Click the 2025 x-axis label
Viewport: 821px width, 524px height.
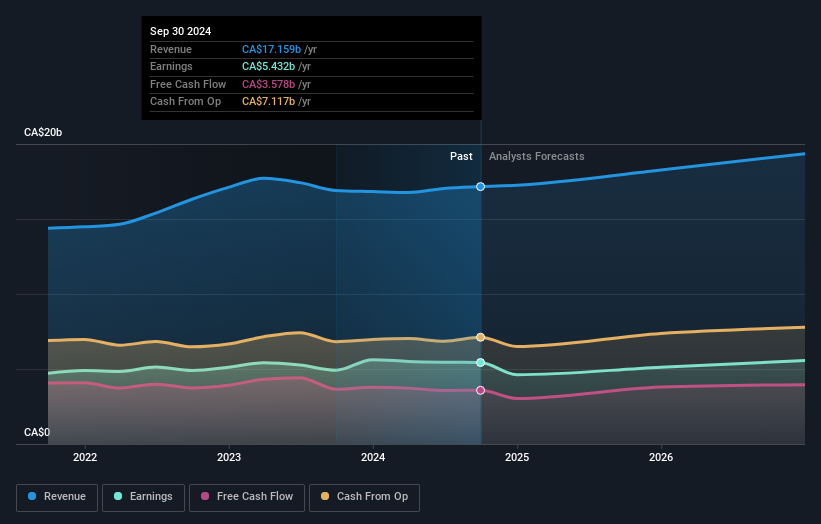[517, 458]
